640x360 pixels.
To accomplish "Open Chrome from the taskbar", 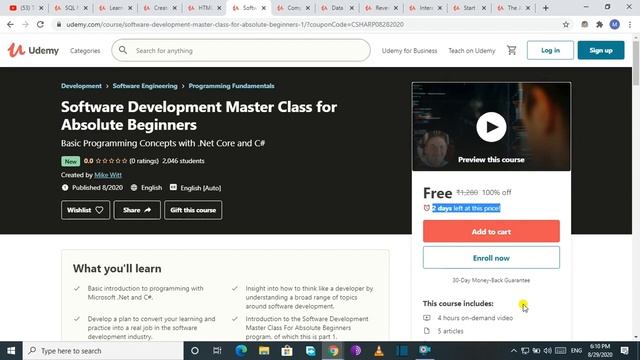I will tap(333, 351).
